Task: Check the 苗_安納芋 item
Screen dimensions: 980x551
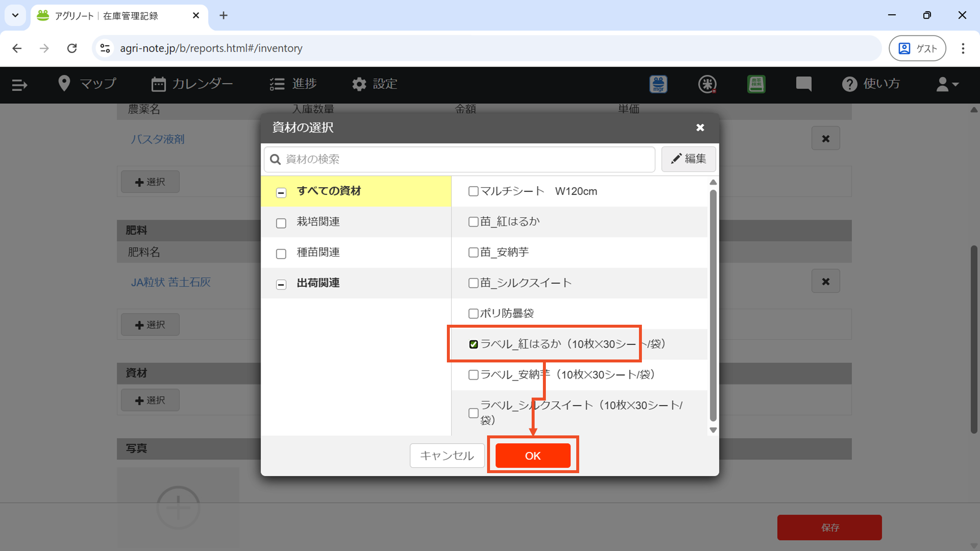Action: pyautogui.click(x=473, y=252)
